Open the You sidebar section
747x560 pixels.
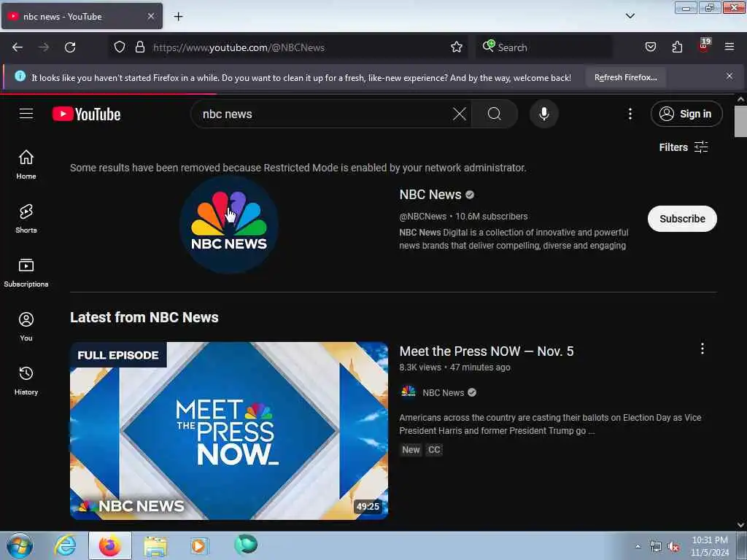(x=26, y=326)
